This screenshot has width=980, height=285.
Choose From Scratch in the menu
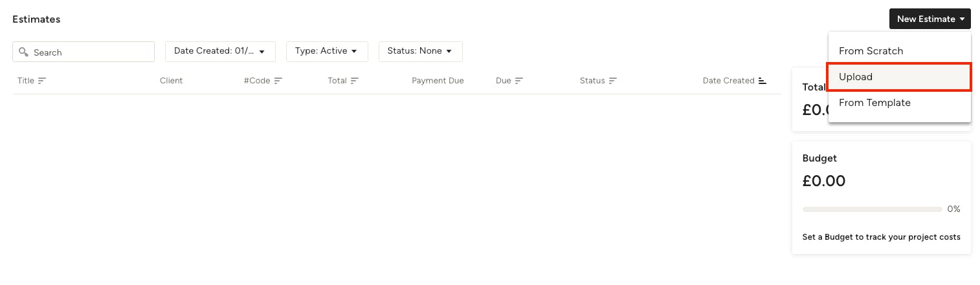[899, 51]
